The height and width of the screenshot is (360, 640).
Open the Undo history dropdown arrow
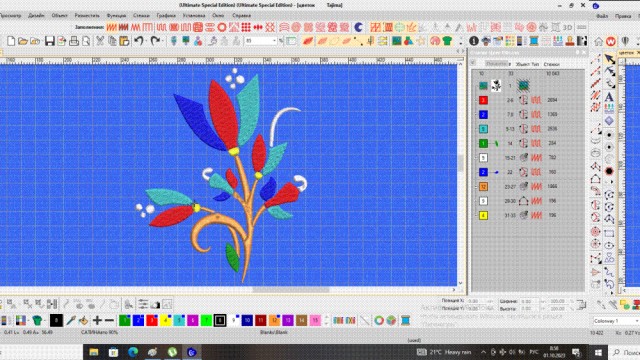pos(145,41)
